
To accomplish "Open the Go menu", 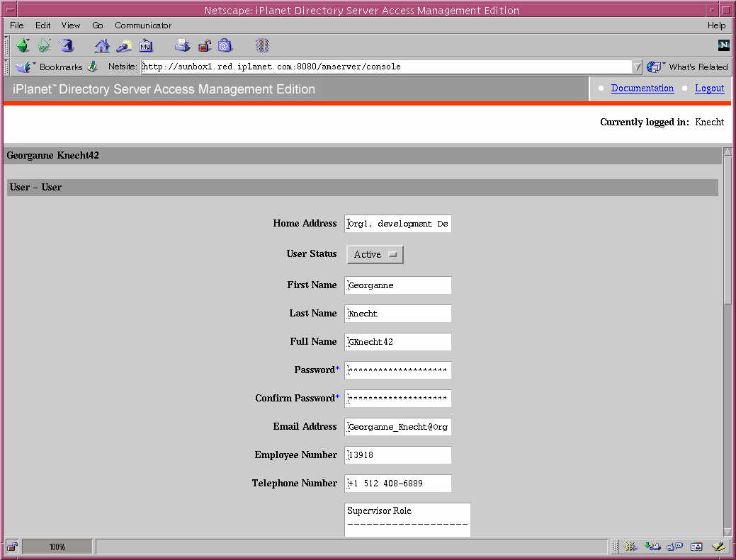I will click(x=98, y=25).
